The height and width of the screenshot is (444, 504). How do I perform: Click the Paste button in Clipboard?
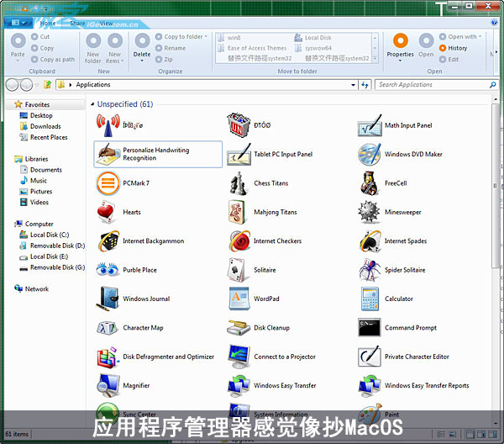pyautogui.click(x=18, y=47)
